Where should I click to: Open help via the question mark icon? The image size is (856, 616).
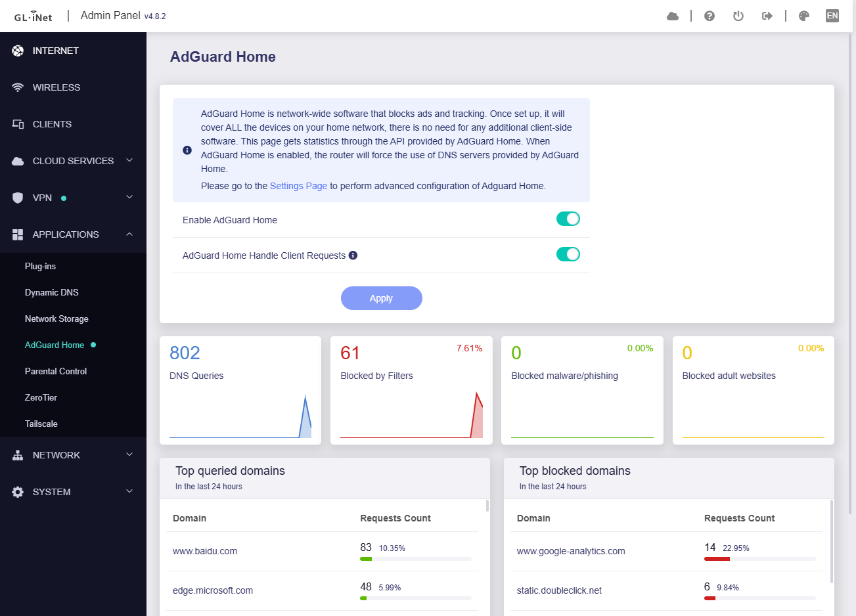pyautogui.click(x=709, y=16)
